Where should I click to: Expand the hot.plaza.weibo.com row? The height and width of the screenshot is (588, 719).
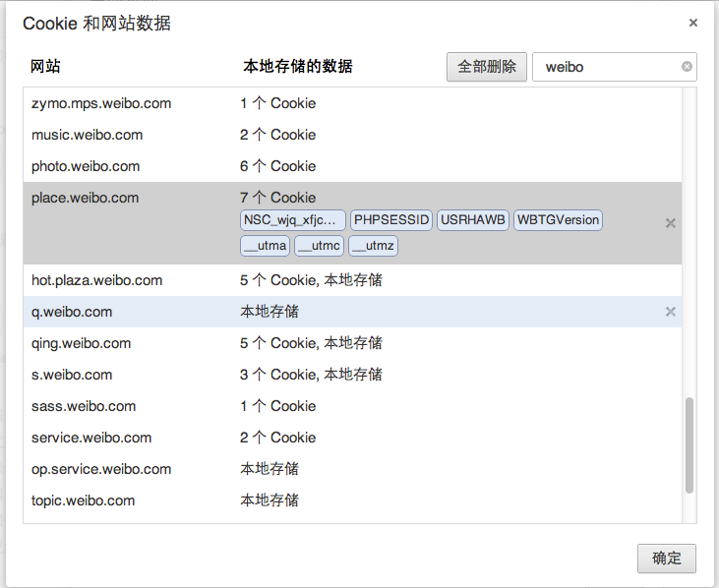click(96, 280)
